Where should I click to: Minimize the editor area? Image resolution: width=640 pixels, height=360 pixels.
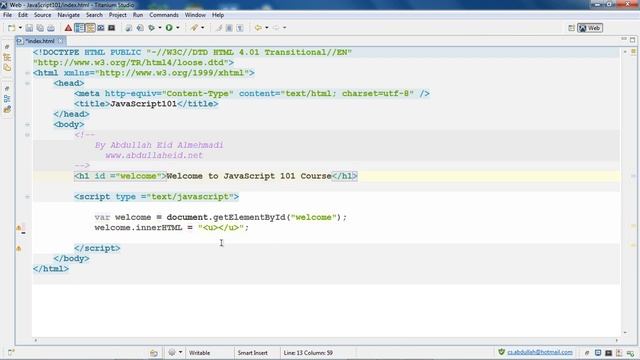[624, 39]
